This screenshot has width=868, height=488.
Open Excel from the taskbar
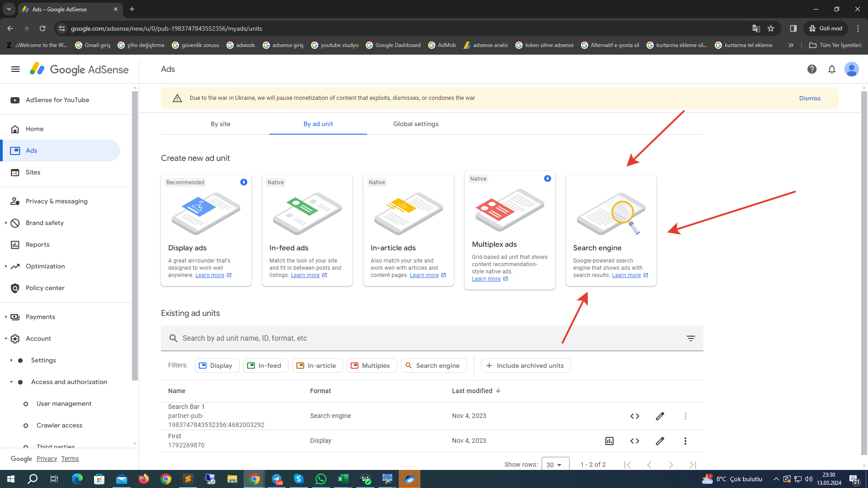click(343, 479)
